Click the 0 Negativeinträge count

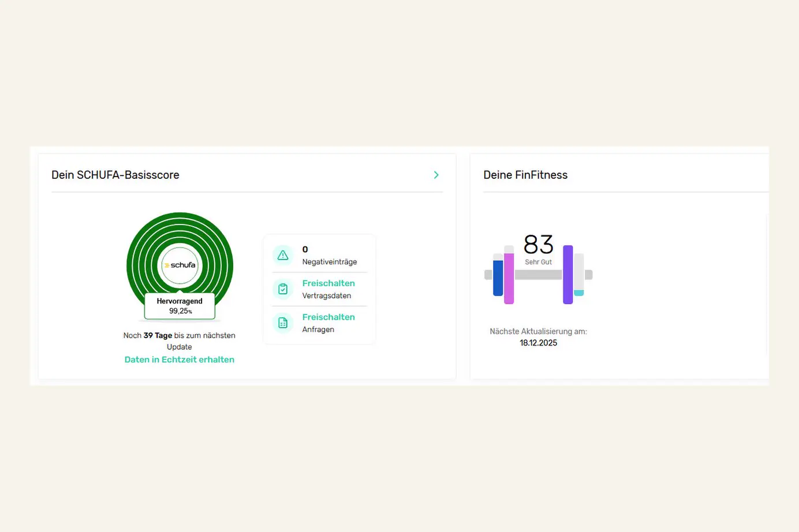[305, 249]
